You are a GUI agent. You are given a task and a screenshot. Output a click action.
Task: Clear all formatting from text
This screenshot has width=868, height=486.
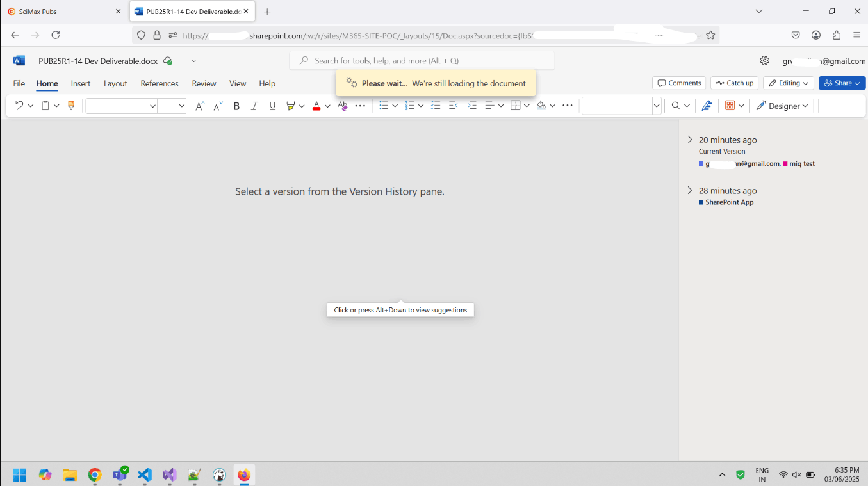tap(342, 105)
